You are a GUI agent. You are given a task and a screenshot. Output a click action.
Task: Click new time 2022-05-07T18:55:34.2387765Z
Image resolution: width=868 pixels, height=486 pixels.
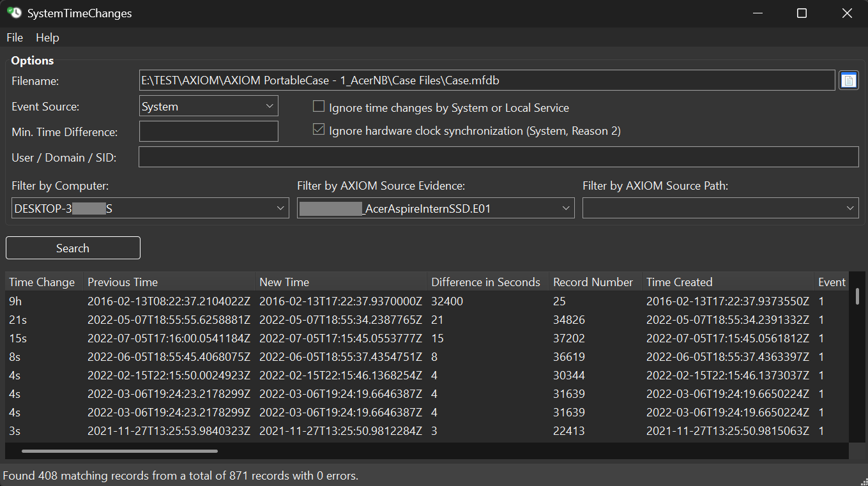coord(340,319)
